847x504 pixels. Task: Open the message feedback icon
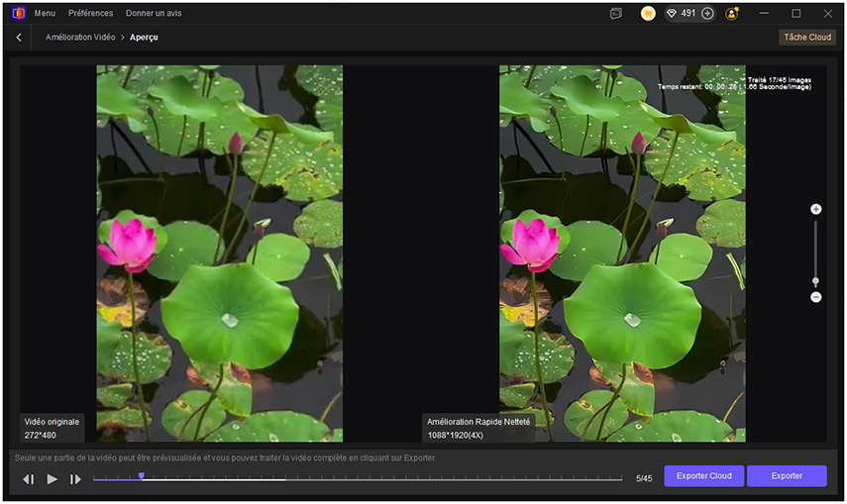pyautogui.click(x=616, y=14)
